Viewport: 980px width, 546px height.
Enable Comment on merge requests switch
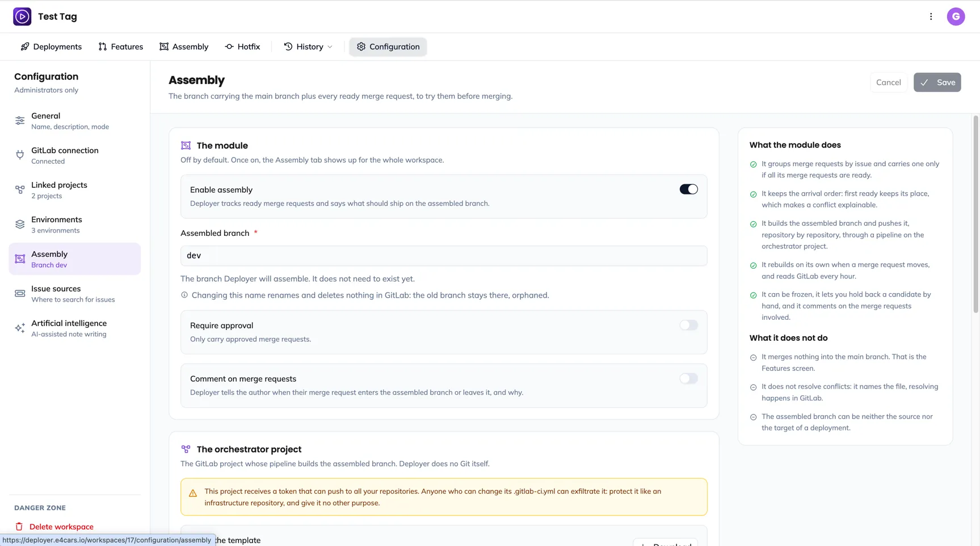(688, 379)
